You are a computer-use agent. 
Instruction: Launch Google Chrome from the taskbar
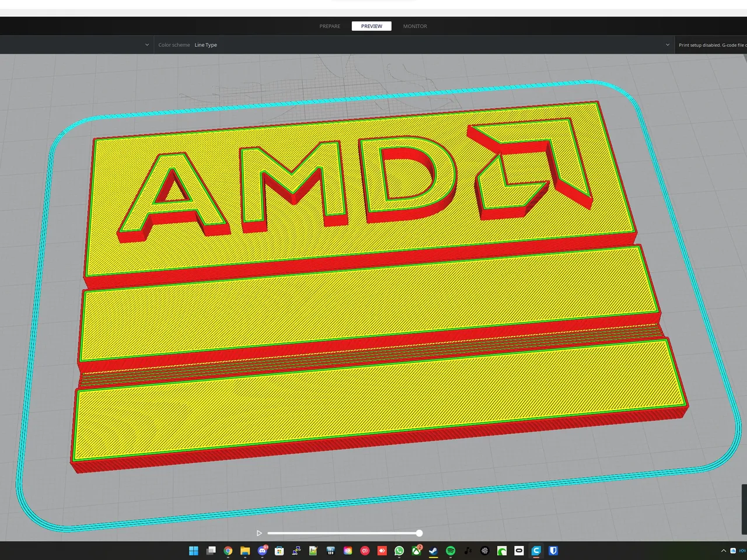tap(228, 551)
